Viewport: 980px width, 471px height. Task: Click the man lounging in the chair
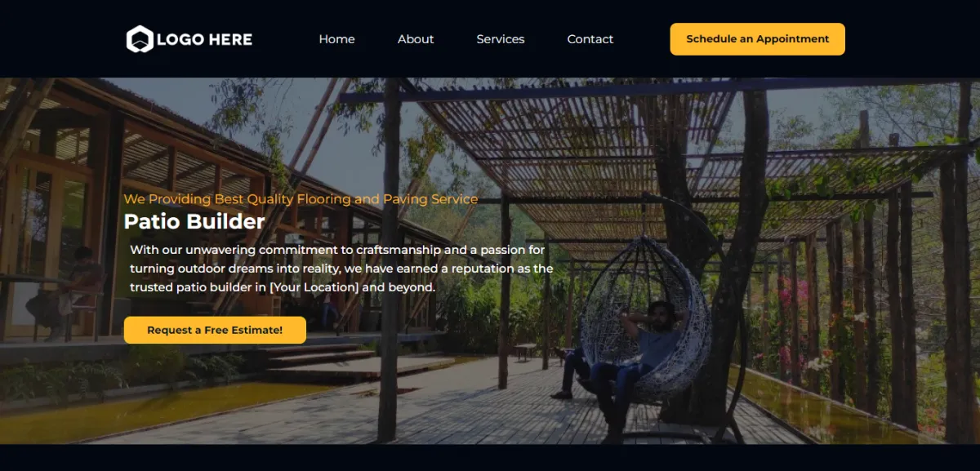637,351
